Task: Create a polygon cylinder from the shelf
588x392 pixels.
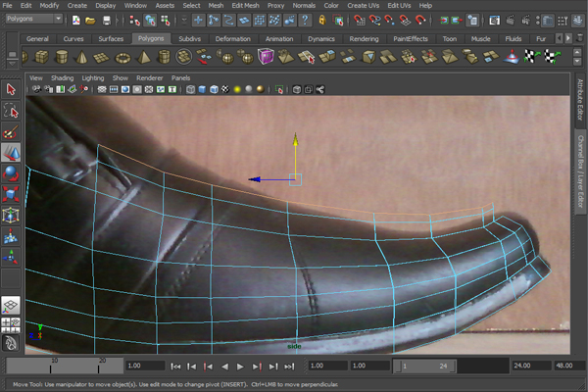Action: click(62, 57)
